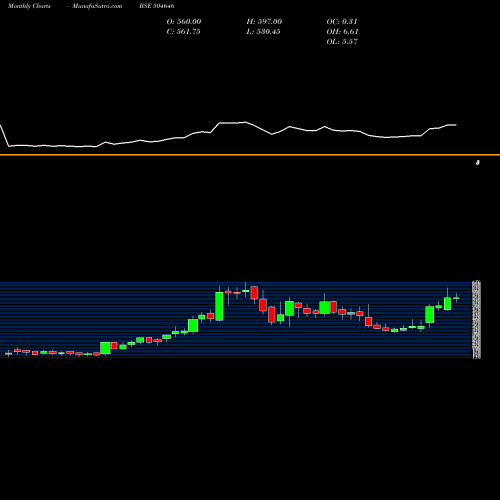This screenshot has height=500, width=500.
Task: Select the close value 'C: 561.75'
Action: pos(183,32)
